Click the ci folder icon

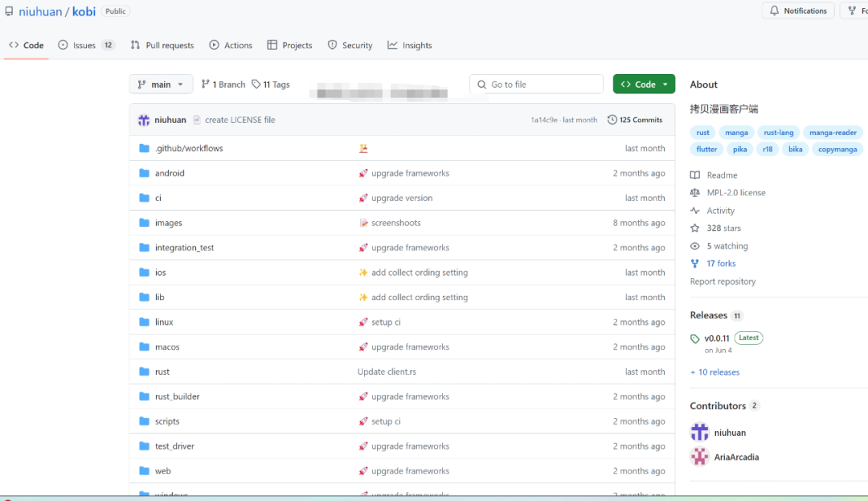point(145,198)
